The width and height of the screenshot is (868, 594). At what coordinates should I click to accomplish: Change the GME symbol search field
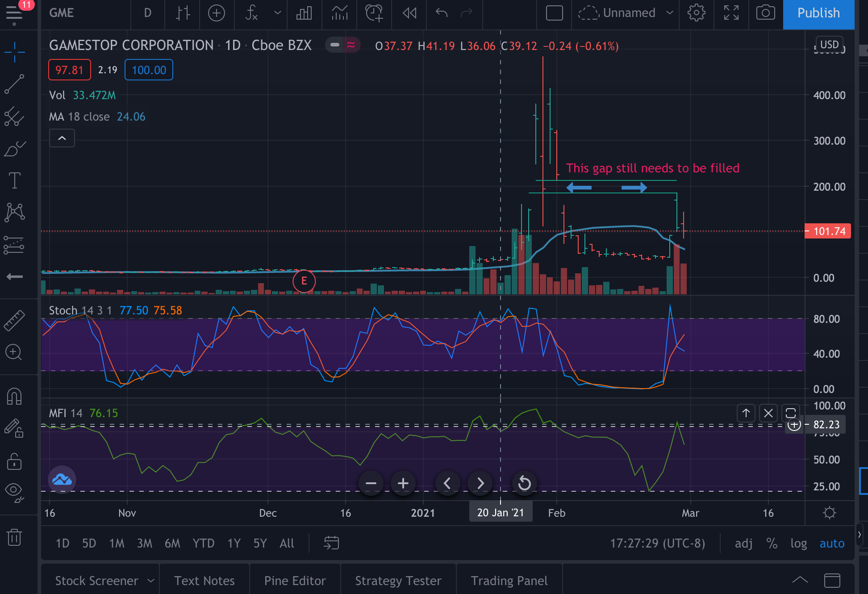pos(62,13)
